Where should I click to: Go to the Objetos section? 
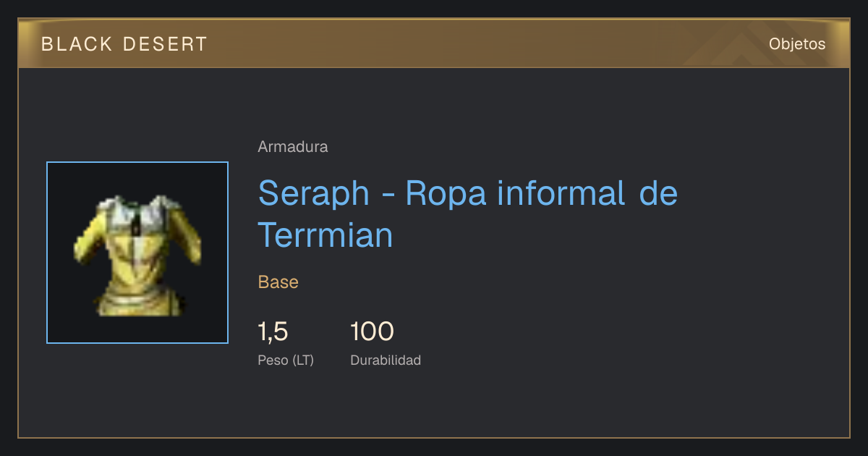pos(797,44)
